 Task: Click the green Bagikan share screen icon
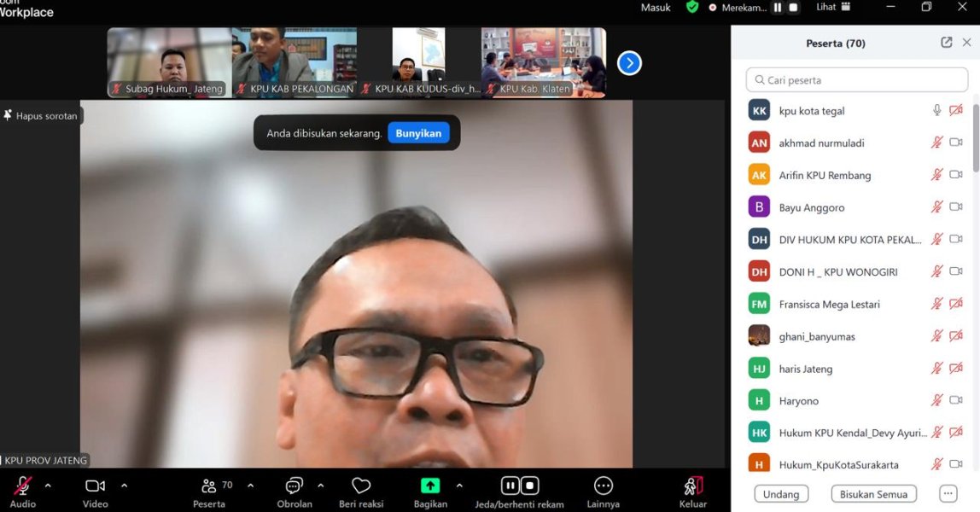[x=430, y=486]
